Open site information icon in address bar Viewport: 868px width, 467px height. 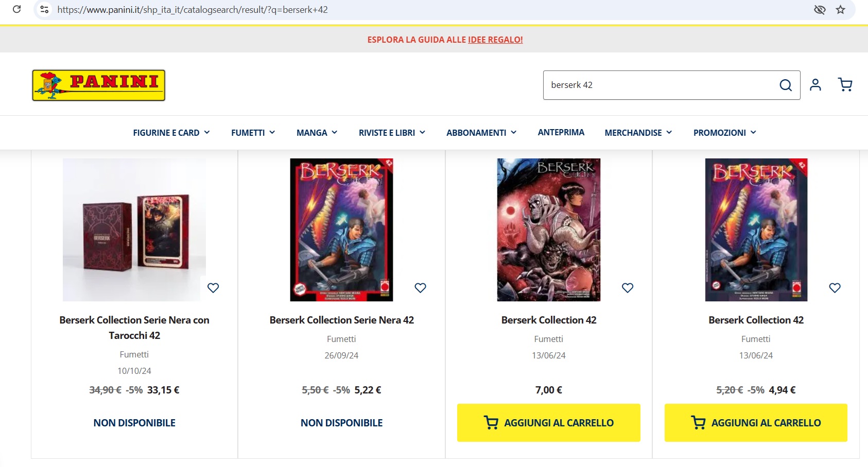[45, 9]
